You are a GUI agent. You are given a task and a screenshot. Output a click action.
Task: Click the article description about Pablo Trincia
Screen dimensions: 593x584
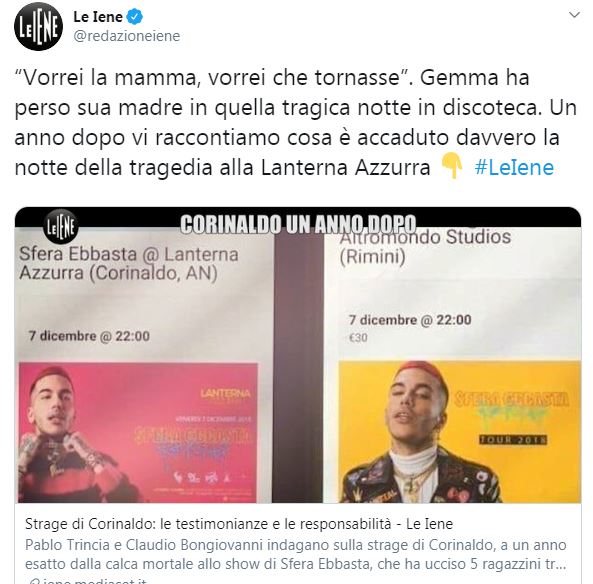[296, 554]
